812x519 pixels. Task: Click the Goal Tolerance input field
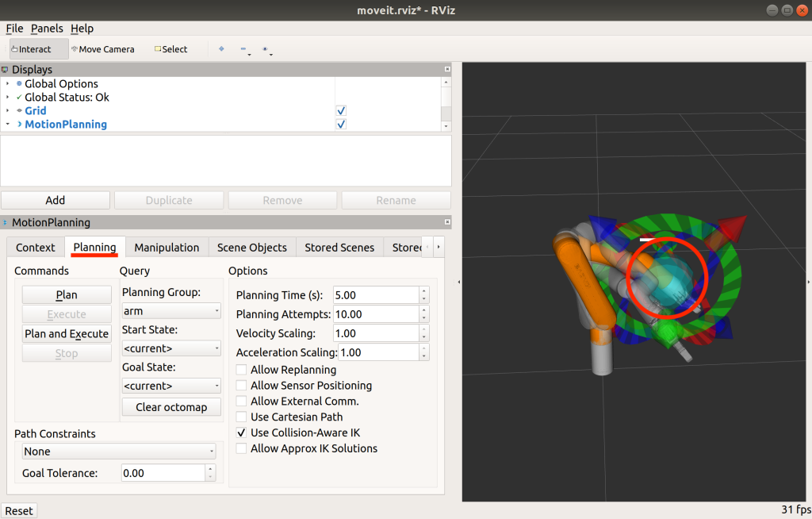[163, 473]
